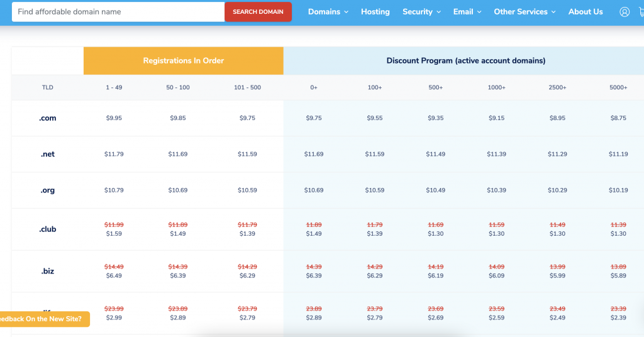Go to the Hosting menu item
644x337 pixels.
(x=375, y=12)
